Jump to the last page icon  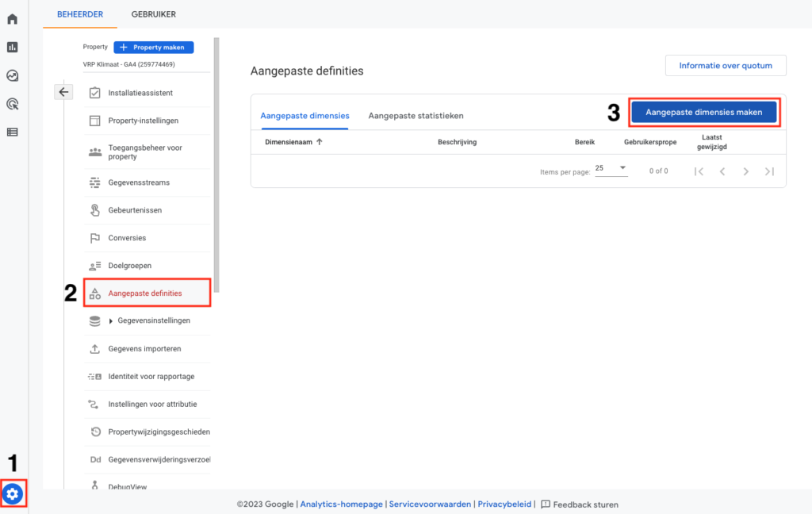(769, 171)
